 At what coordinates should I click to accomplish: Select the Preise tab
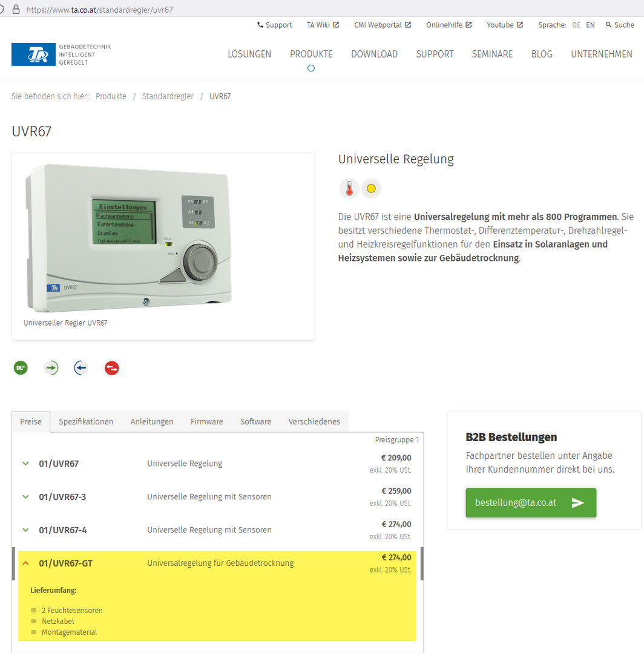(31, 421)
